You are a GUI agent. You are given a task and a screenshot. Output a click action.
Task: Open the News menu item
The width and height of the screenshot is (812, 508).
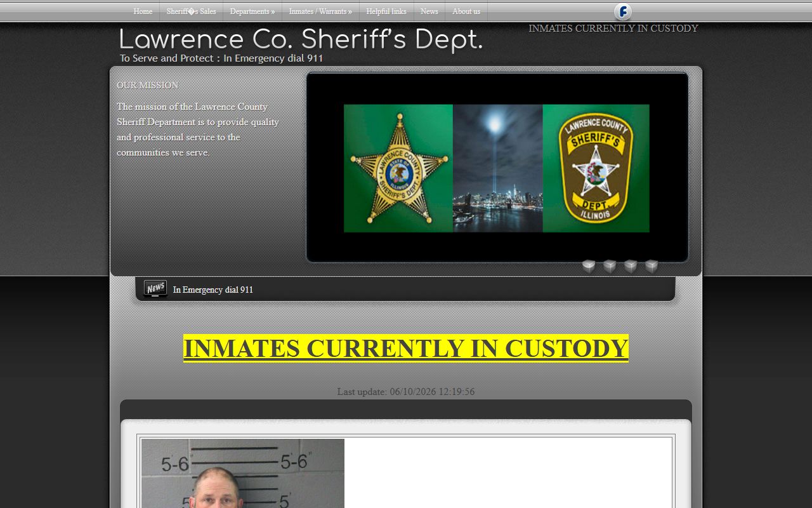(x=429, y=11)
